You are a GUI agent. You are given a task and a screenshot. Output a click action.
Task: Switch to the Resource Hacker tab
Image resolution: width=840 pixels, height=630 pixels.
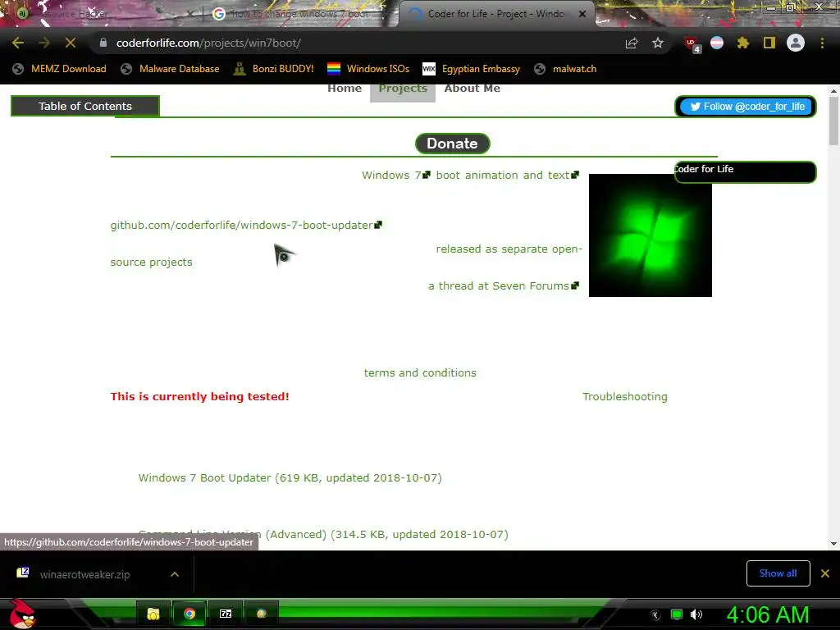click(102, 15)
